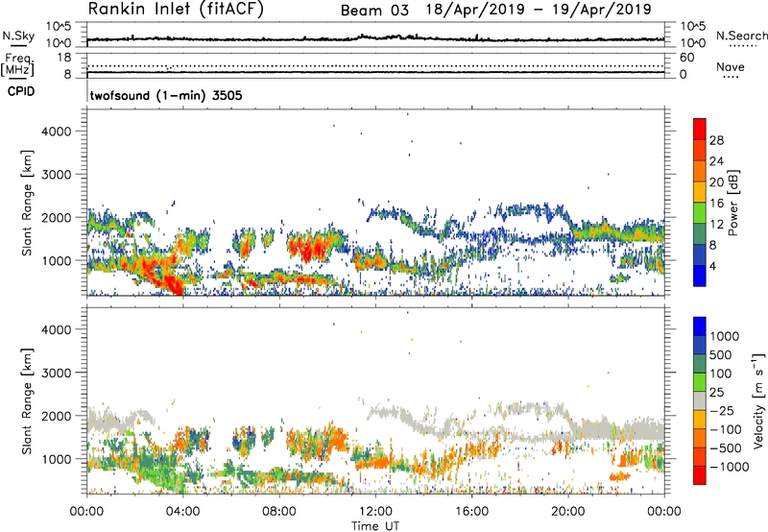
Task: Click the '-500' label on the velocity colorbar
Action: point(726,448)
